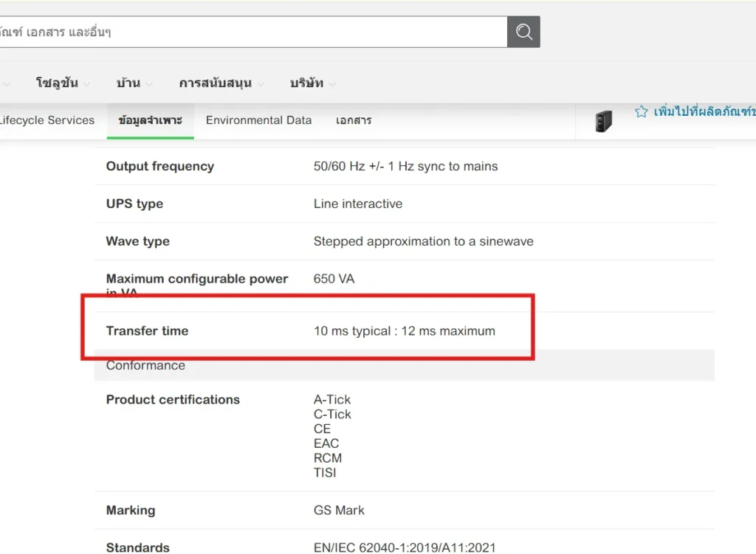Select the GS Mark value
Image resolution: width=756 pixels, height=554 pixels.
click(339, 510)
